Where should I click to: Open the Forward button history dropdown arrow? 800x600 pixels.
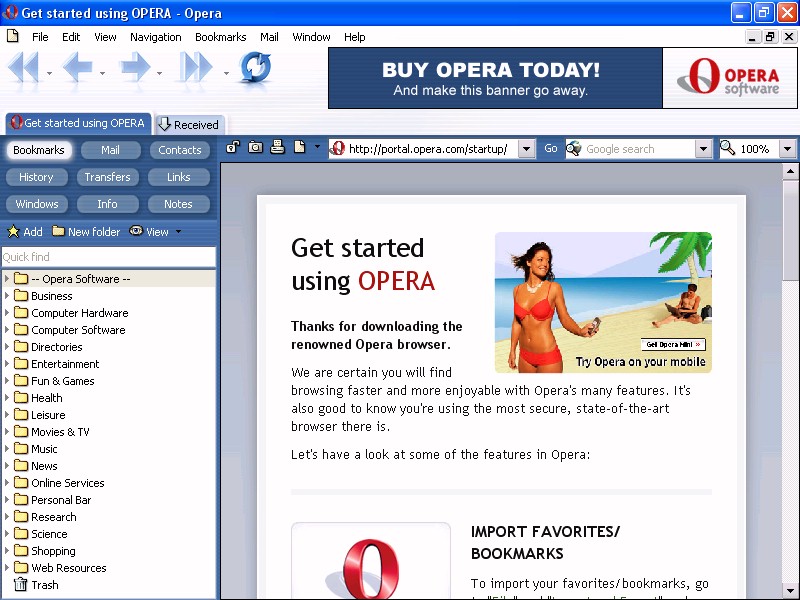160,73
